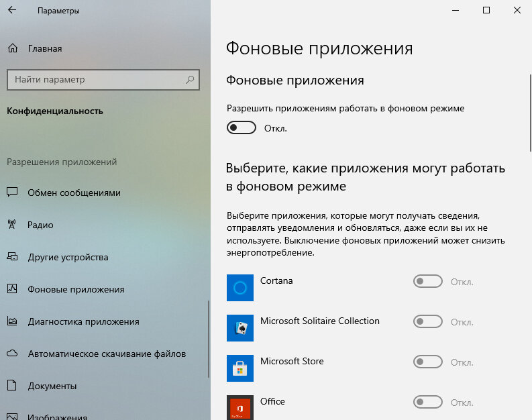This screenshot has height=420, width=532.
Task: Select the Диагностика приложения chart icon
Action: [x=12, y=321]
